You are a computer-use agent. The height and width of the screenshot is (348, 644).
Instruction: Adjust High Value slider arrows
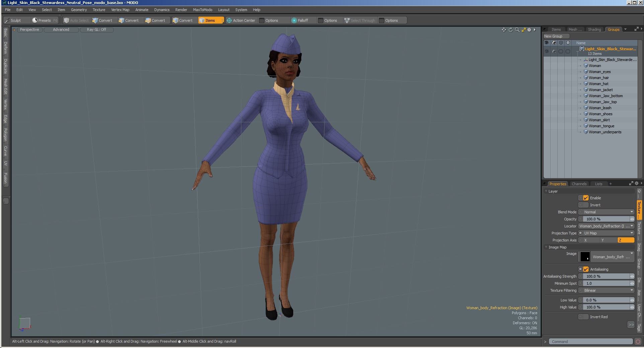click(632, 307)
